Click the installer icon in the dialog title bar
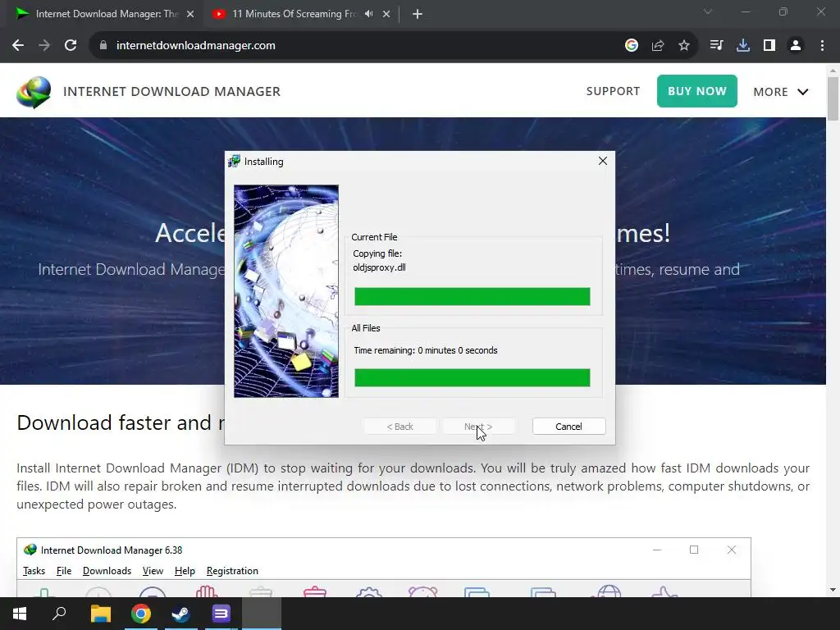 (234, 162)
